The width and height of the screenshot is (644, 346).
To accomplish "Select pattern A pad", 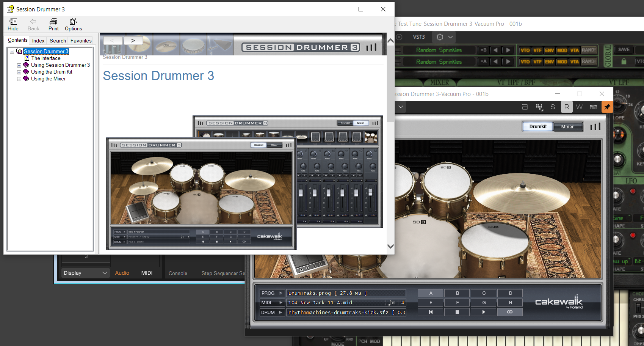I will pos(431,293).
